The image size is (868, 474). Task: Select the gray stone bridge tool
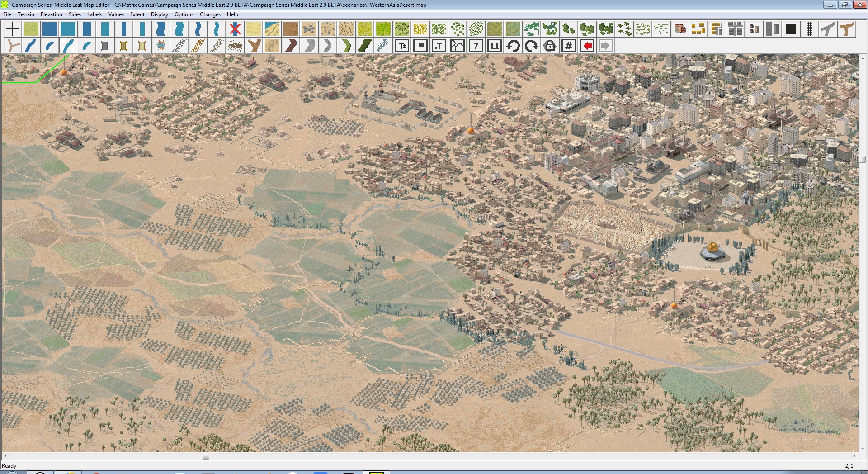click(105, 46)
